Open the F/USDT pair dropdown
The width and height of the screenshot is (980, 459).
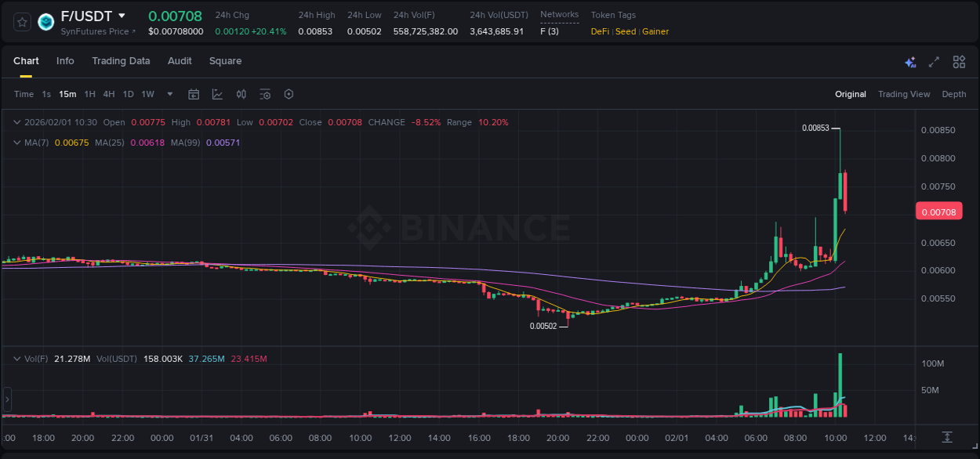122,15
